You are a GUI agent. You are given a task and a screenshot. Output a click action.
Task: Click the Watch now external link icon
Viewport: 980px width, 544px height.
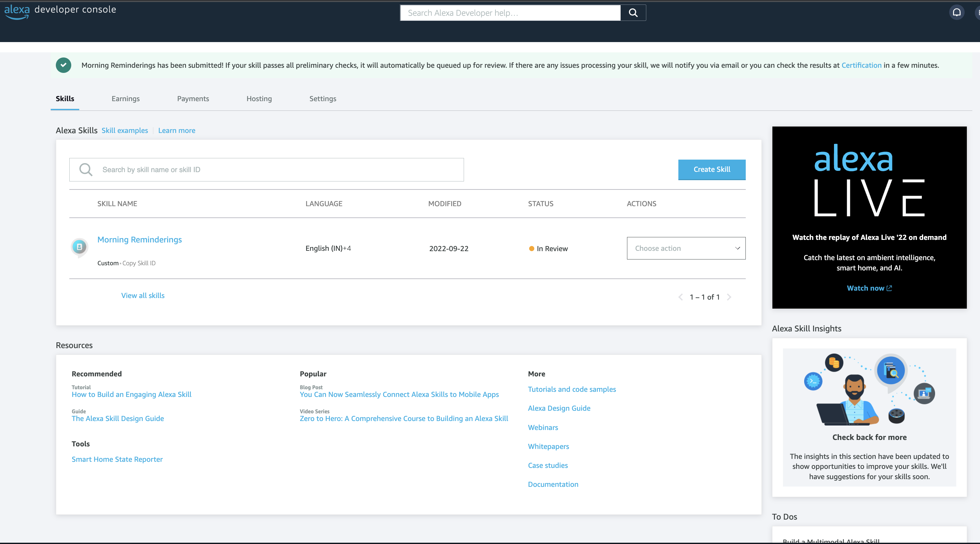(890, 288)
